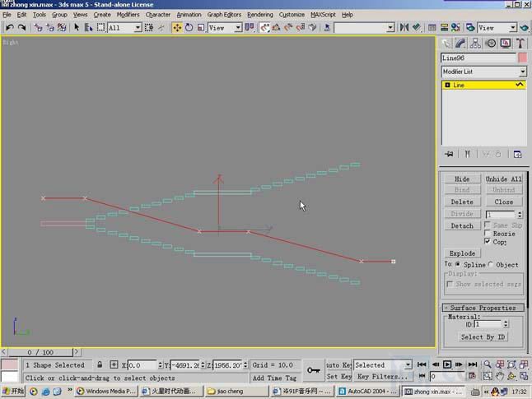Screen dimensions: 532x399
Task: Click the Explode button
Action: pos(462,253)
